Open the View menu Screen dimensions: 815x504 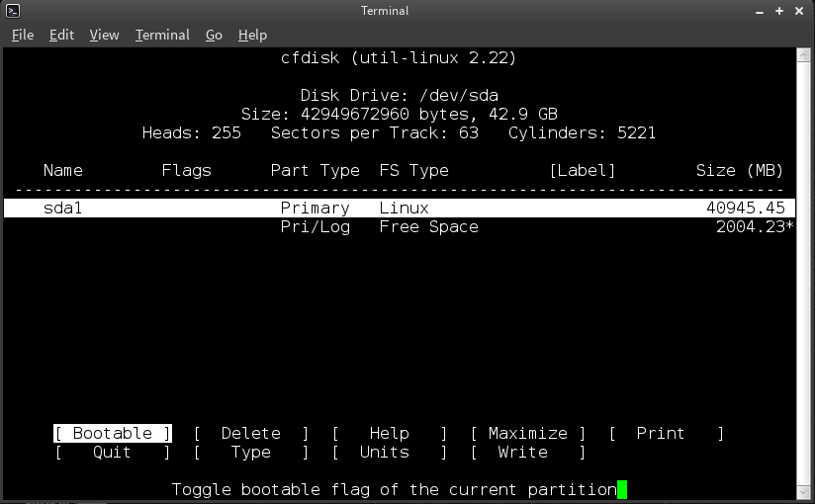[x=104, y=35]
